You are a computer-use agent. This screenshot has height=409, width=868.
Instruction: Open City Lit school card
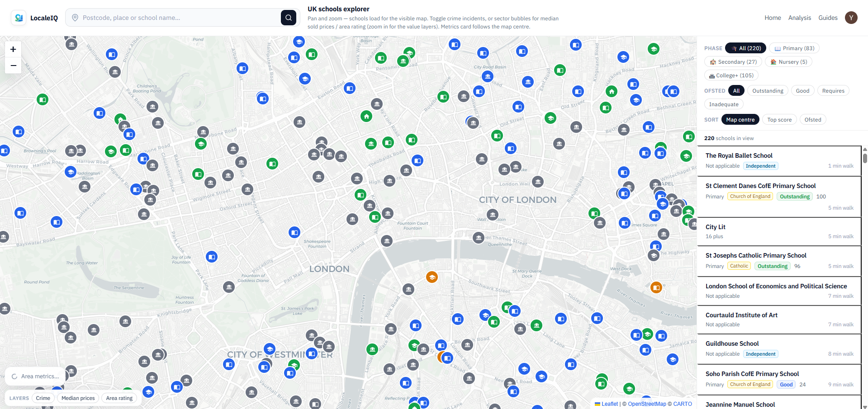coord(779,232)
